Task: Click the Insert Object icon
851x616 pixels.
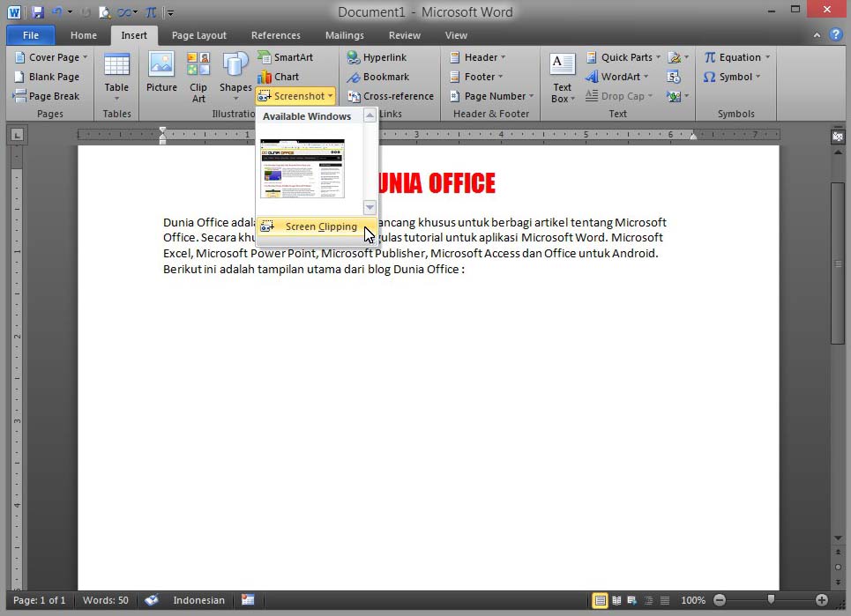Action: pyautogui.click(x=678, y=96)
